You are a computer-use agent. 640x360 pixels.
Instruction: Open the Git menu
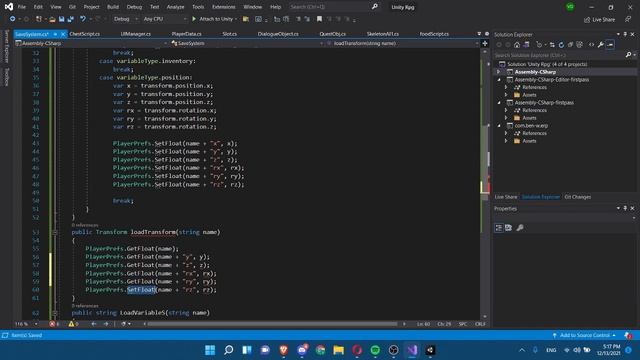click(x=72, y=7)
